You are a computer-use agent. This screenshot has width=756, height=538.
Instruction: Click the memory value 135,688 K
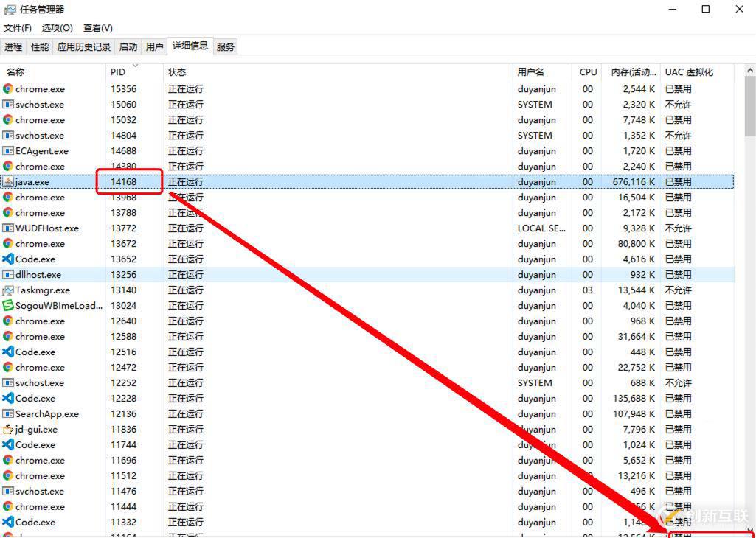point(634,398)
